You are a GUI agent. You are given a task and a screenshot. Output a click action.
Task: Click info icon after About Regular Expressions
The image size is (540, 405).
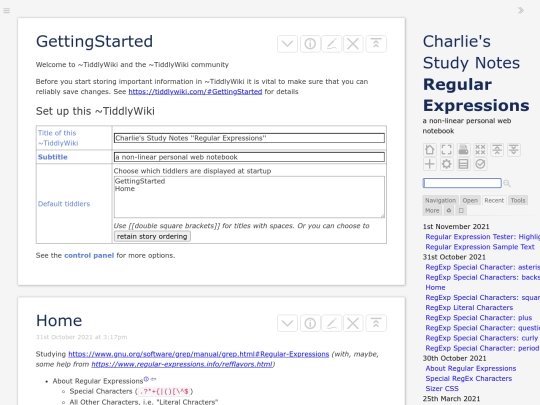[x=146, y=379]
